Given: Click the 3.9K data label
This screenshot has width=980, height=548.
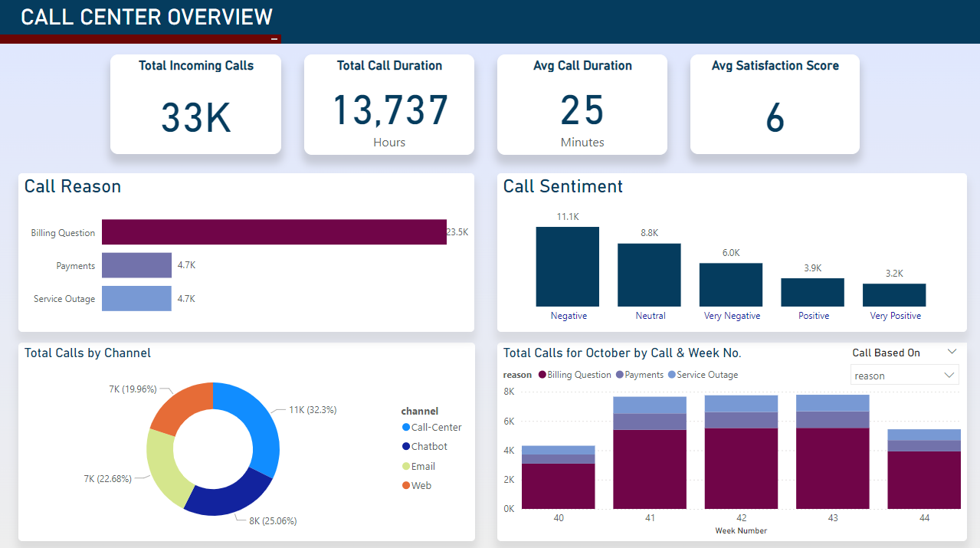Looking at the screenshot, I should 812,268.
